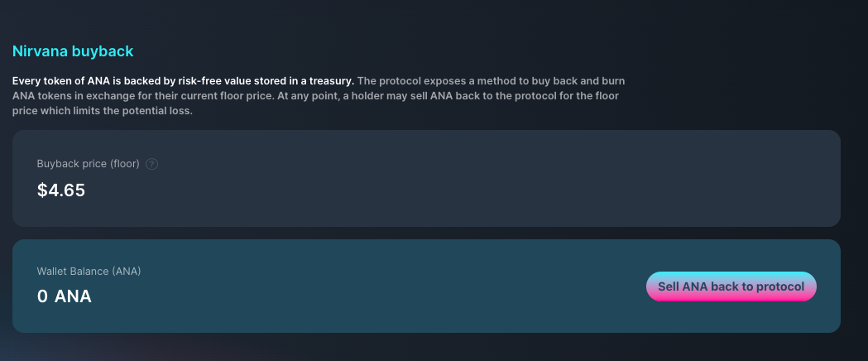Click the words "buy back and burn" in description

pyautogui.click(x=579, y=81)
